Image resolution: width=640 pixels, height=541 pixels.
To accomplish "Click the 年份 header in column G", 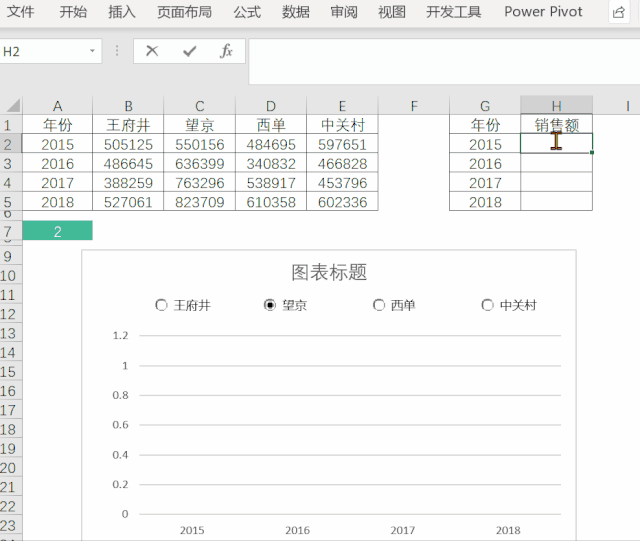I will pyautogui.click(x=485, y=125).
